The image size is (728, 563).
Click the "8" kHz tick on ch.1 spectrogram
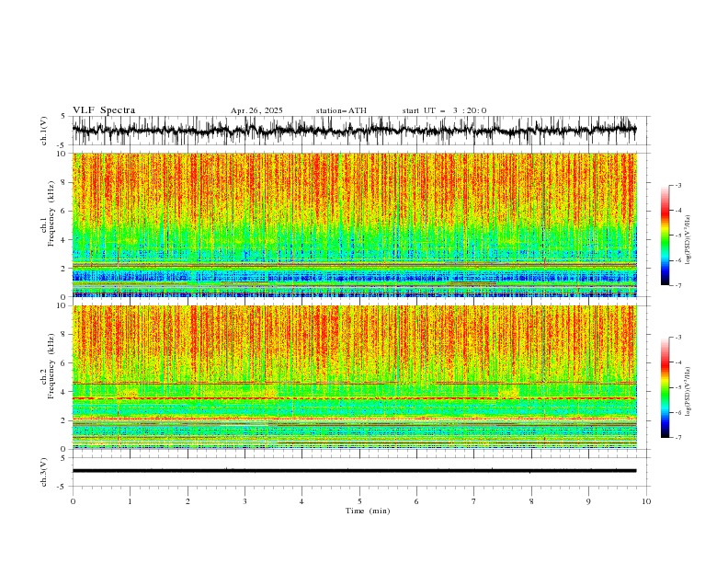[64, 182]
